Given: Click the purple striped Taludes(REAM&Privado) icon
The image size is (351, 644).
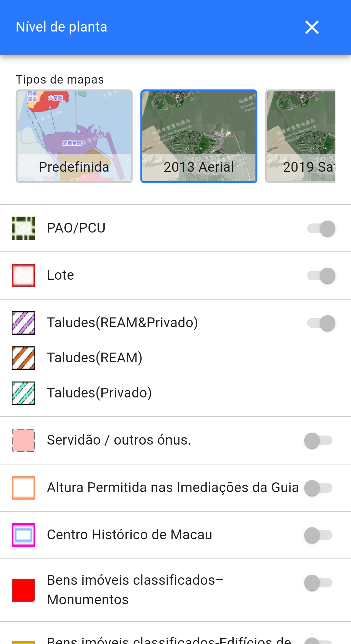Looking at the screenshot, I should coord(23,323).
